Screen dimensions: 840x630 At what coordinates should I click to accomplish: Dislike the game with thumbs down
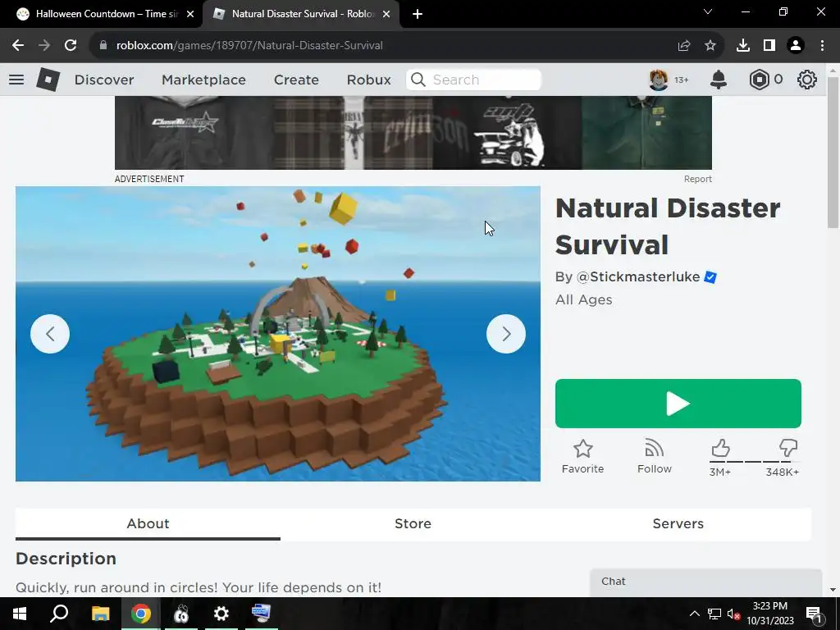tap(788, 449)
